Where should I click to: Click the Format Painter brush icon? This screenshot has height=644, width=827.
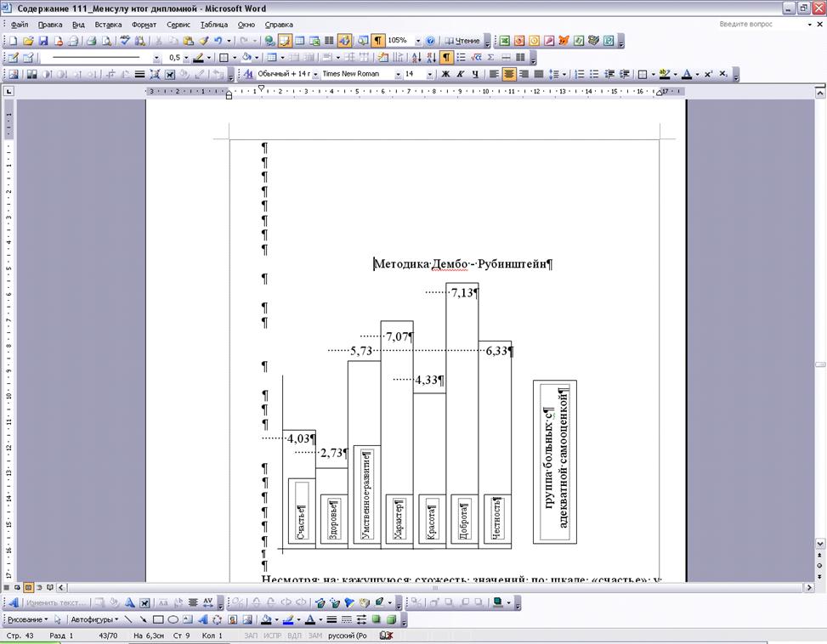pos(203,41)
